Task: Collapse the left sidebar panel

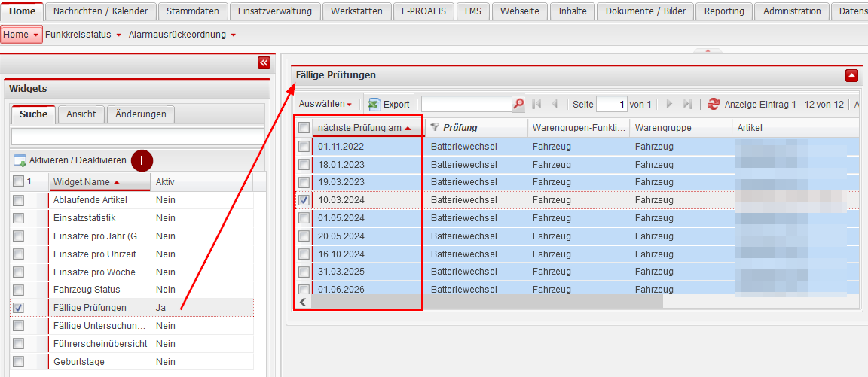Action: pos(263,63)
